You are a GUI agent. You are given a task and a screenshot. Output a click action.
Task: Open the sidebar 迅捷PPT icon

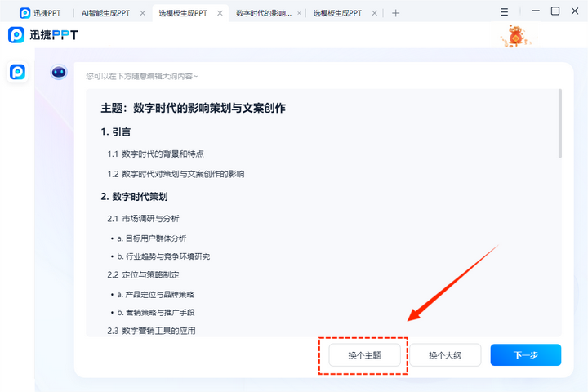click(x=17, y=72)
